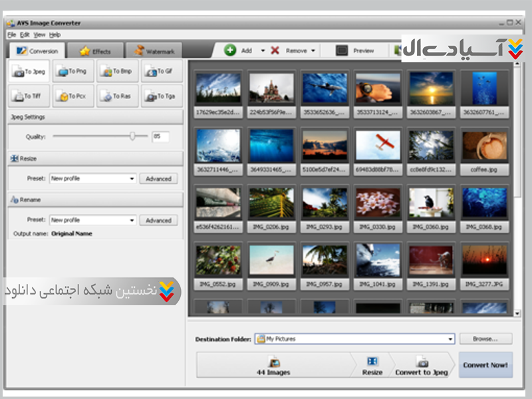Image resolution: width=532 pixels, height=399 pixels.
Task: Open the Watermark tab
Action: (154, 51)
